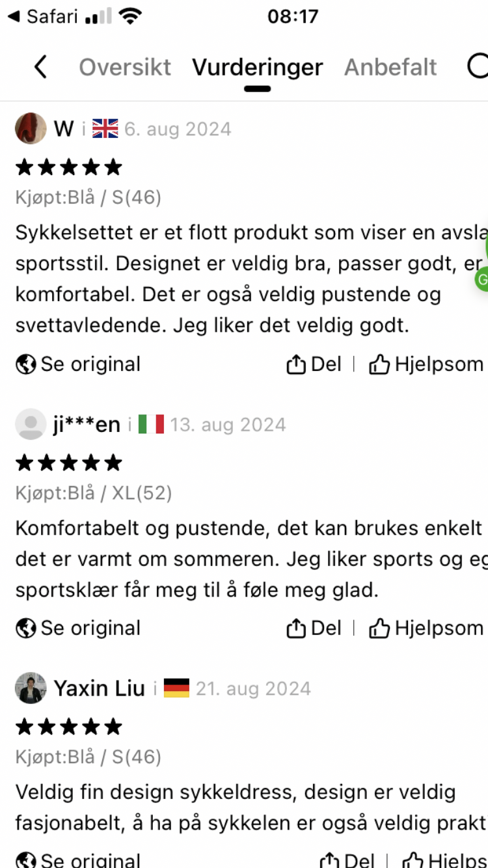Open the search magnifier icon

[478, 66]
